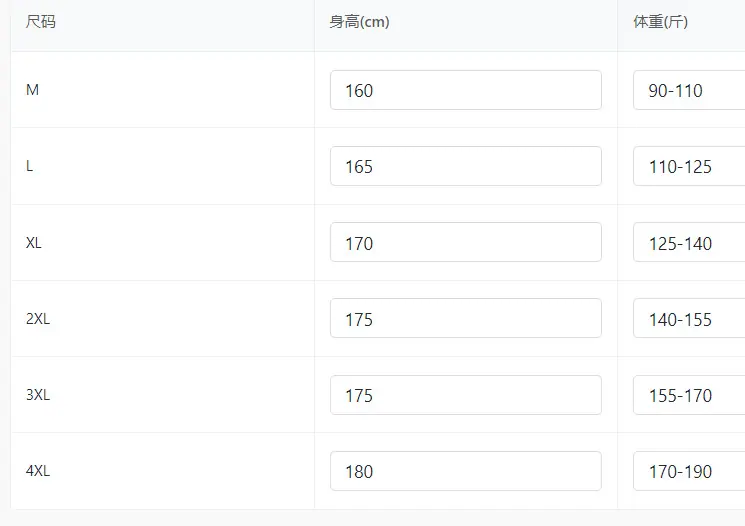Click the height input for size M

[466, 90]
